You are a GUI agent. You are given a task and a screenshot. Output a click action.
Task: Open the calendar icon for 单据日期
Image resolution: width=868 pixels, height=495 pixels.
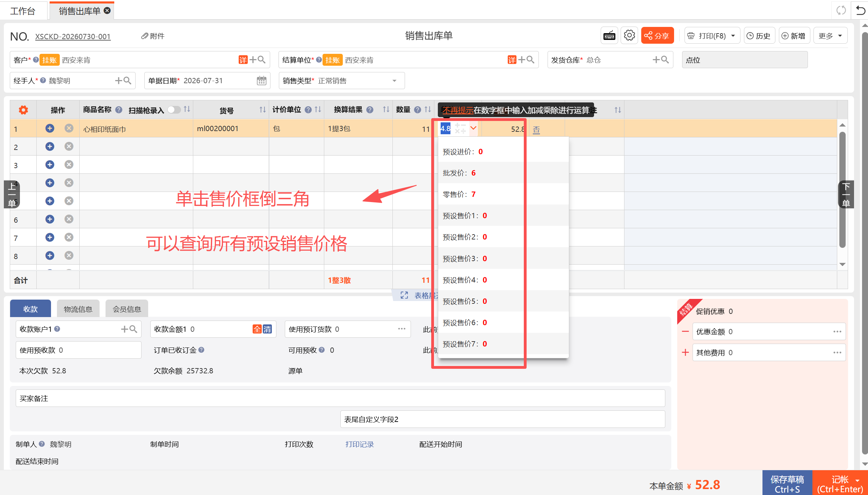point(261,81)
